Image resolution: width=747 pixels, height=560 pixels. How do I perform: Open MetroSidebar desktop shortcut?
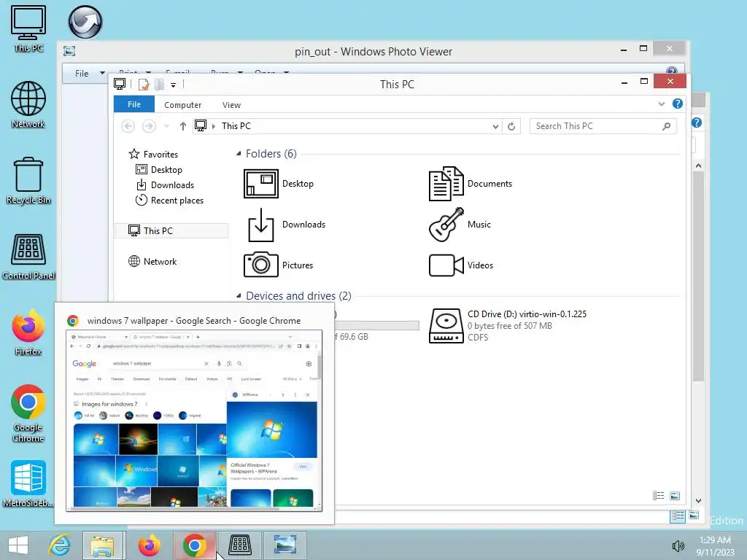28,484
